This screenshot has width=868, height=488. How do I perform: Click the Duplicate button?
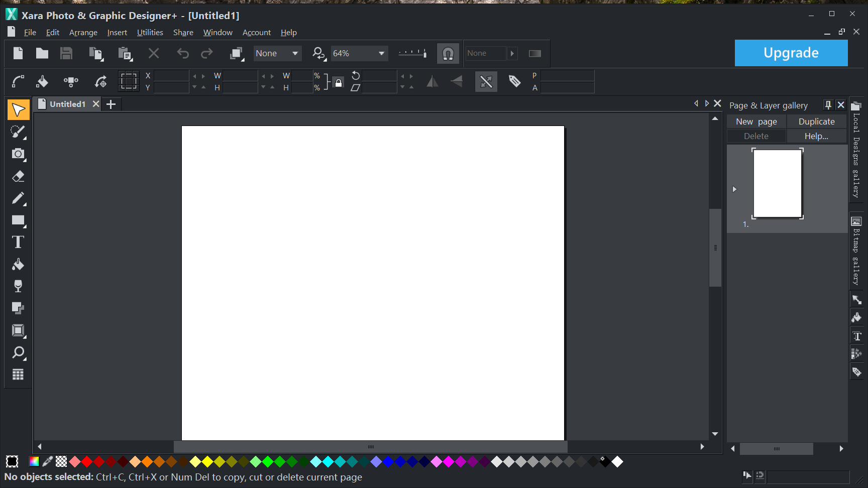click(x=817, y=121)
